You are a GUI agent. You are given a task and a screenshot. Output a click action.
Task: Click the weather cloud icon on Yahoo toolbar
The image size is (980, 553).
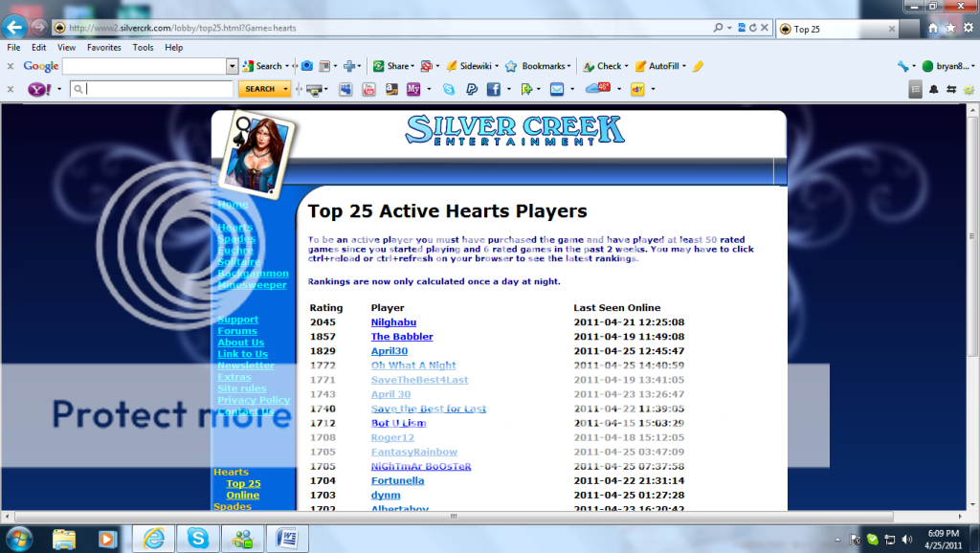click(598, 89)
